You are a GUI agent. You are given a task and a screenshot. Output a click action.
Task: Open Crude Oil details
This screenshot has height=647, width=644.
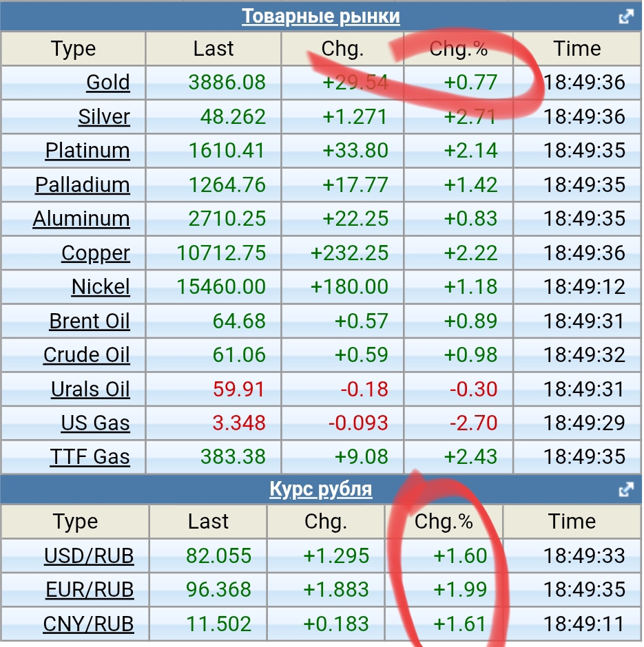[x=86, y=355]
